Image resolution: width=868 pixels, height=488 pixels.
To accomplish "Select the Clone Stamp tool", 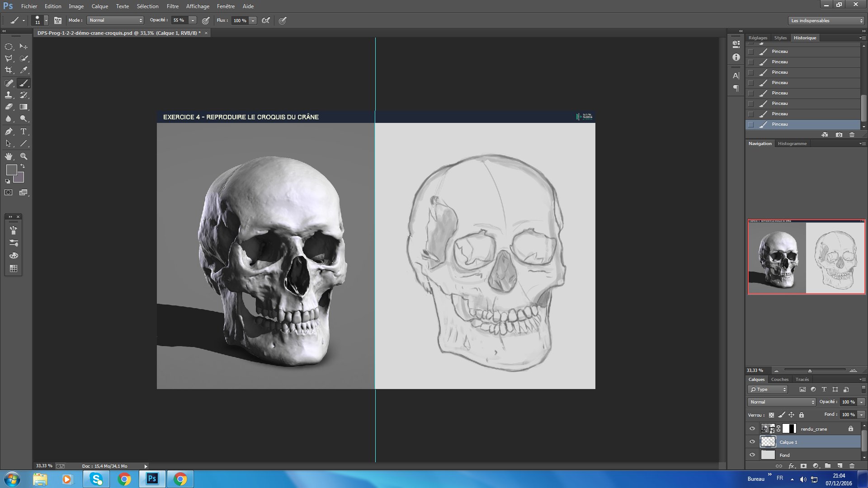I will [x=9, y=95].
